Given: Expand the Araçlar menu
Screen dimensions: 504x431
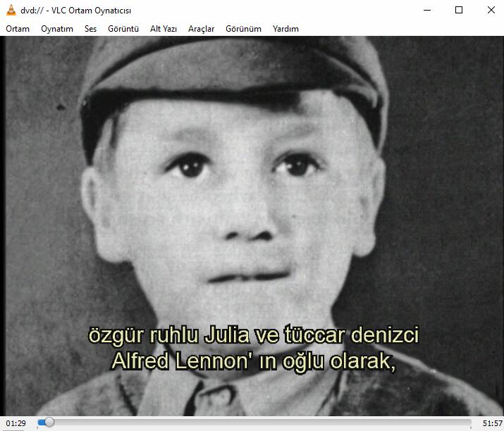Looking at the screenshot, I should (201, 29).
